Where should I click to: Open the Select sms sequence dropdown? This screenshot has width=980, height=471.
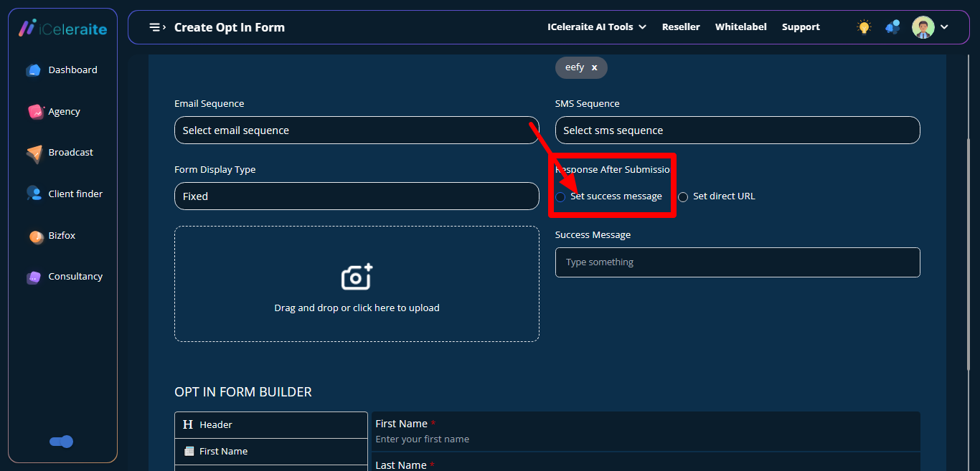[x=737, y=130]
